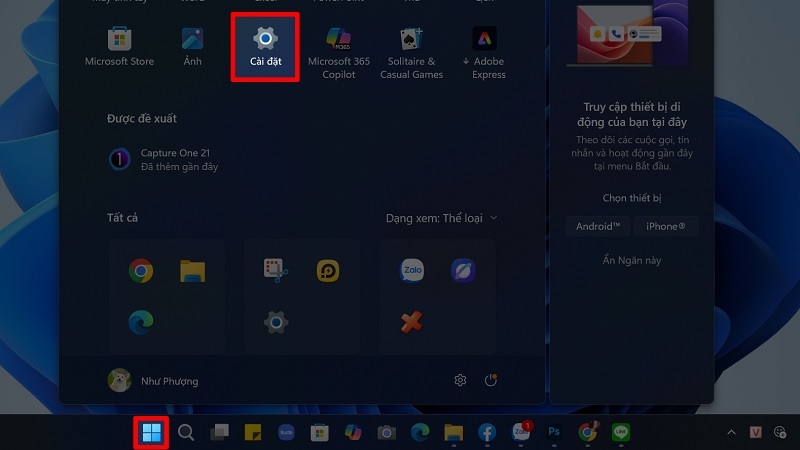Choose Android™ as the mobile device
Image resolution: width=800 pixels, height=450 pixels.
[597, 227]
